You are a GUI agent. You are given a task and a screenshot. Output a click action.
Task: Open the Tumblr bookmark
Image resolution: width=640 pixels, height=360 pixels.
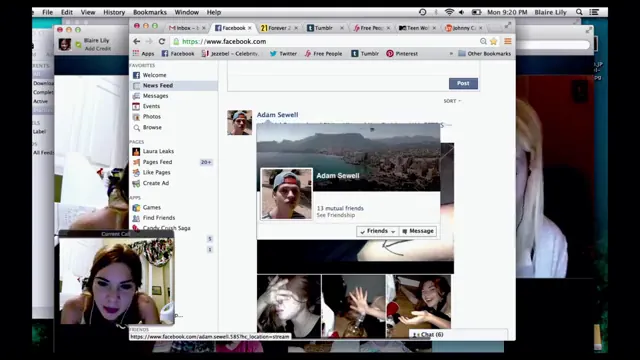[365, 53]
